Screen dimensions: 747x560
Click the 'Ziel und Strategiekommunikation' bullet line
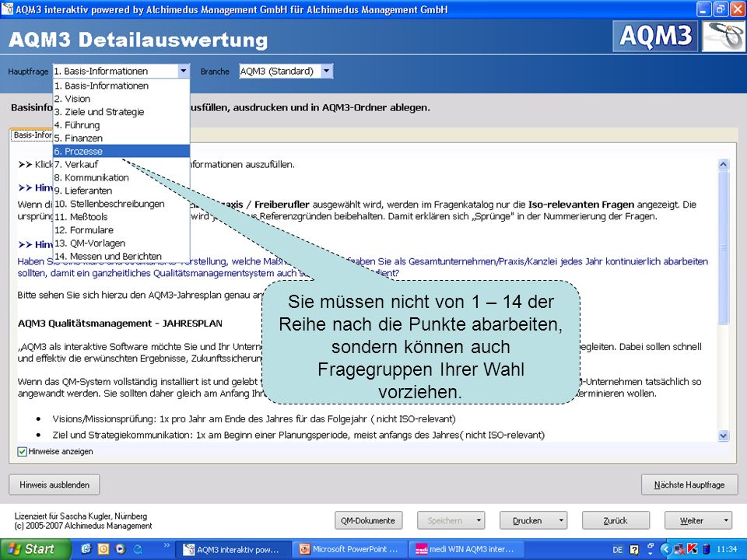298,435
